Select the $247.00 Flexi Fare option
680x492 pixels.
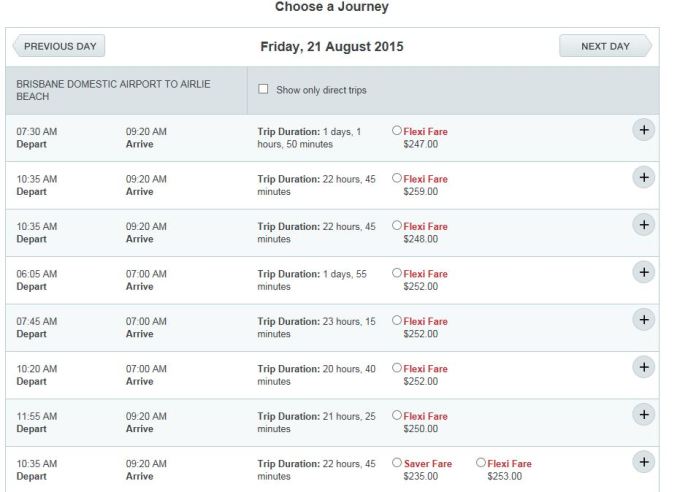[x=397, y=131]
